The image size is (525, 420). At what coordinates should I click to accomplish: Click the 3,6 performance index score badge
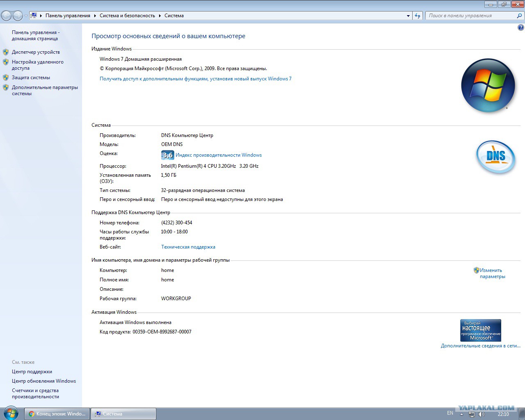(x=167, y=155)
